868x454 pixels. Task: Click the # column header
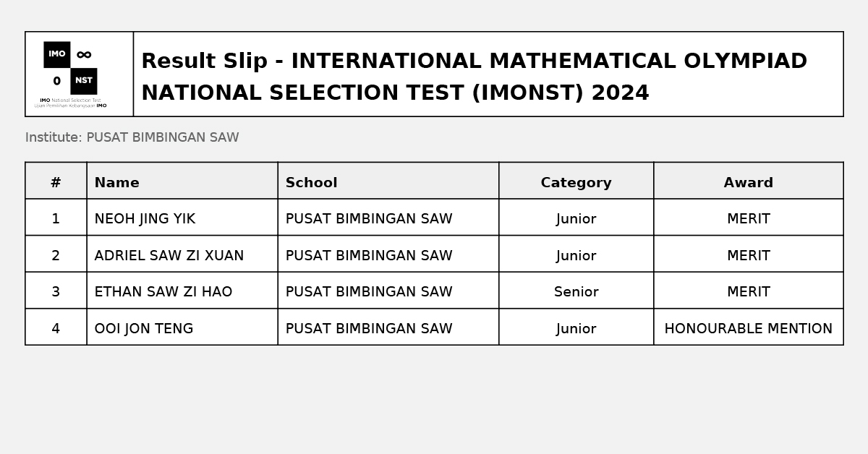[x=56, y=183]
